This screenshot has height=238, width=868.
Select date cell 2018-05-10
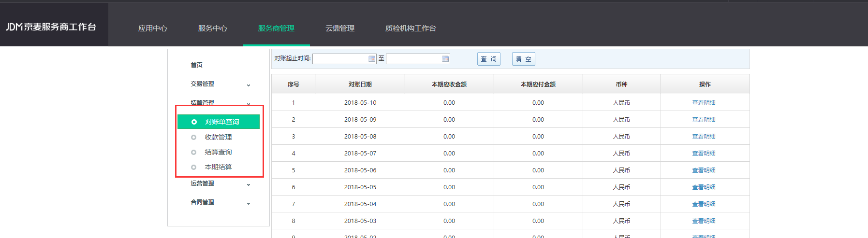(360, 103)
